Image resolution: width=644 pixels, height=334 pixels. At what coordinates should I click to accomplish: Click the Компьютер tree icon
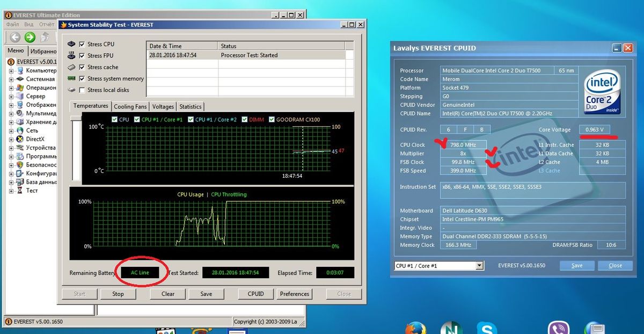click(x=20, y=70)
